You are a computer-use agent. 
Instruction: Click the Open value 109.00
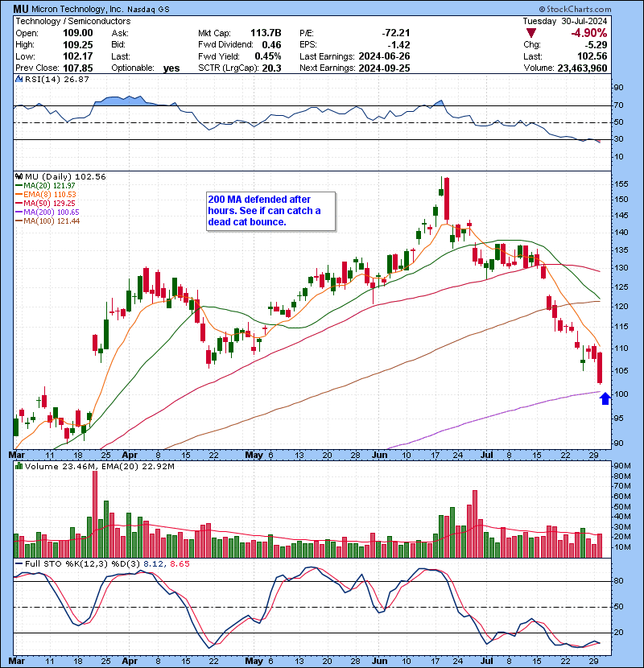[x=77, y=33]
